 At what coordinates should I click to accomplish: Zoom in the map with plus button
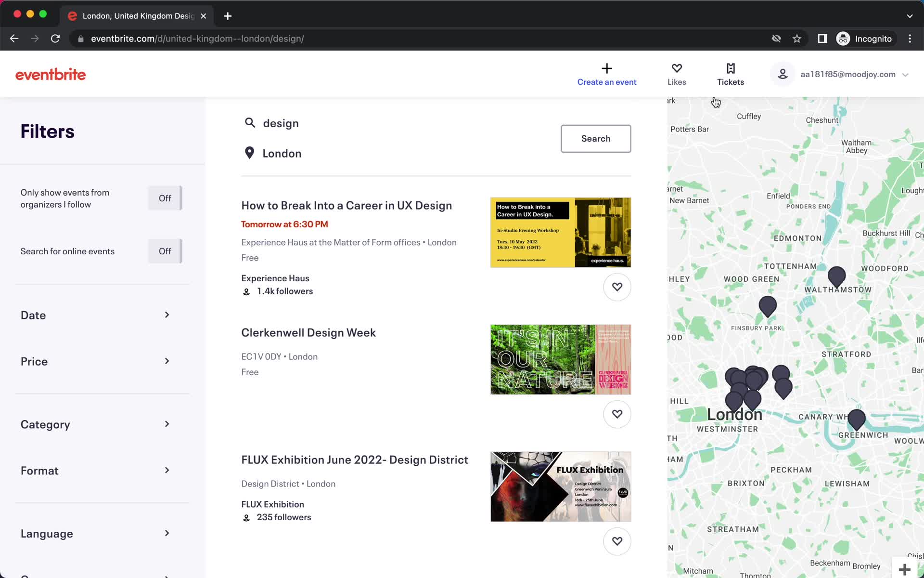(905, 569)
